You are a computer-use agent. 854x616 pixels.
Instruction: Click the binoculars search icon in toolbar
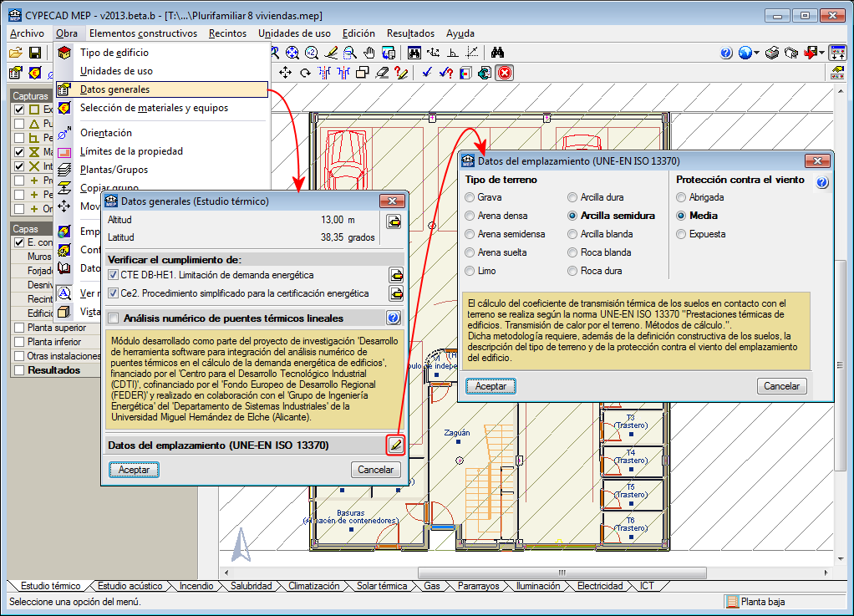[x=497, y=53]
